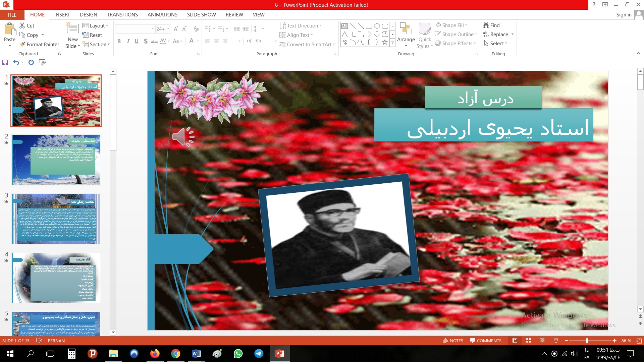Click the Format Painter icon
The image size is (644, 362).
(x=23, y=44)
